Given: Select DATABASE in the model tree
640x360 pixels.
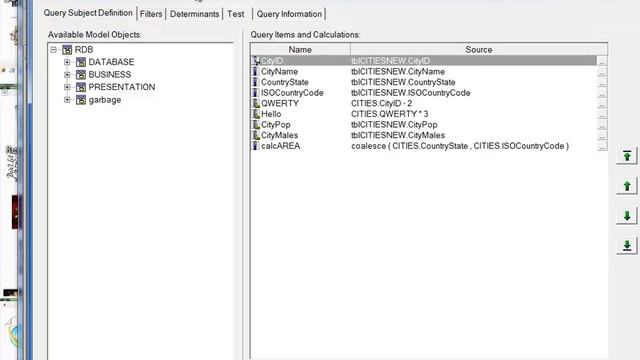Looking at the screenshot, I should point(111,62).
